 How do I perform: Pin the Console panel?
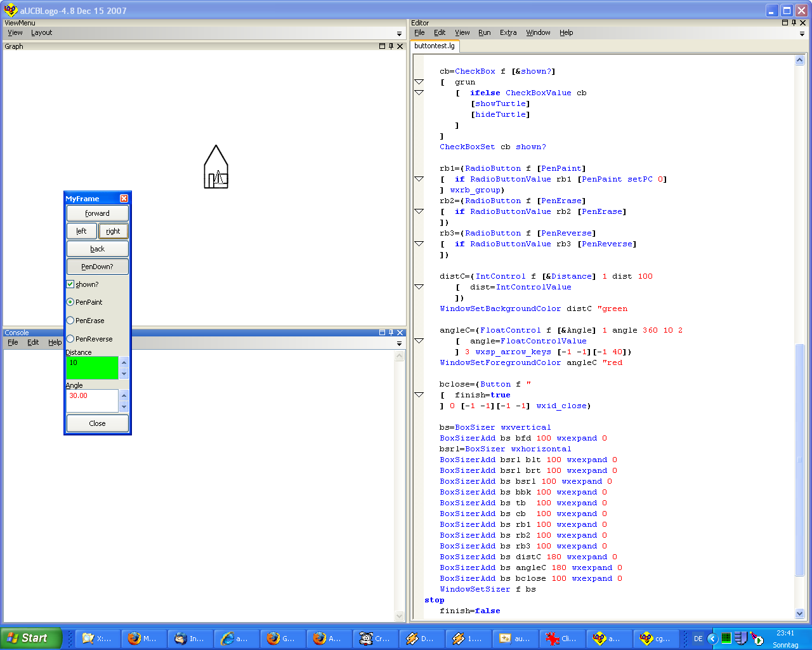391,333
